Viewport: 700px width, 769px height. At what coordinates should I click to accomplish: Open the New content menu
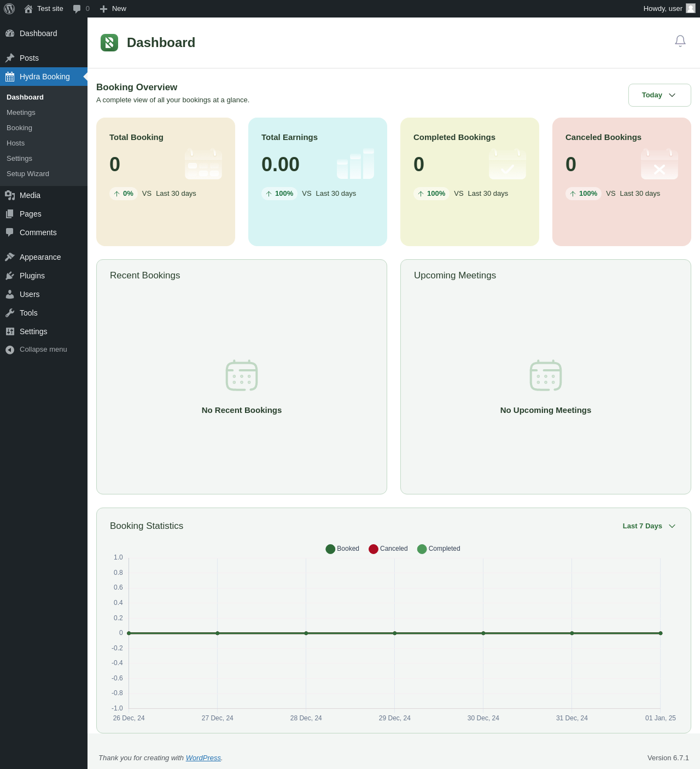113,9
